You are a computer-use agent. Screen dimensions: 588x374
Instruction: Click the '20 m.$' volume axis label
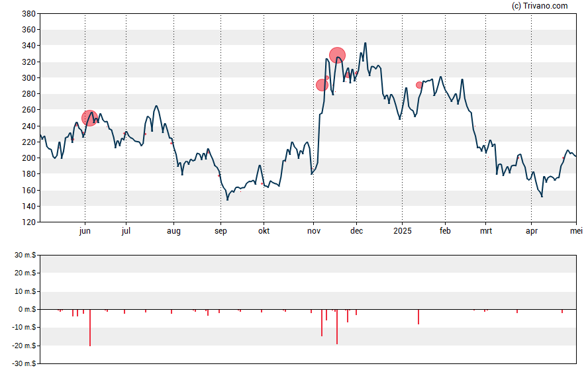pyautogui.click(x=25, y=273)
